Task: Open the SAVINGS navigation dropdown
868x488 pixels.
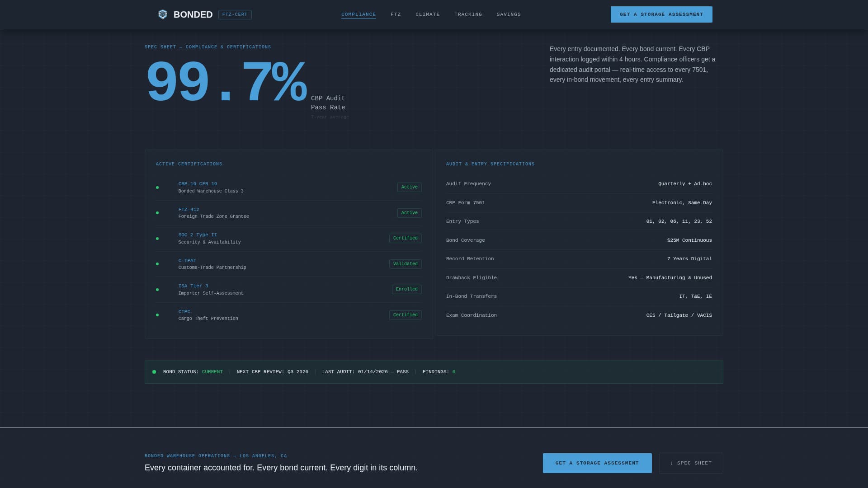Action: pos(509,14)
